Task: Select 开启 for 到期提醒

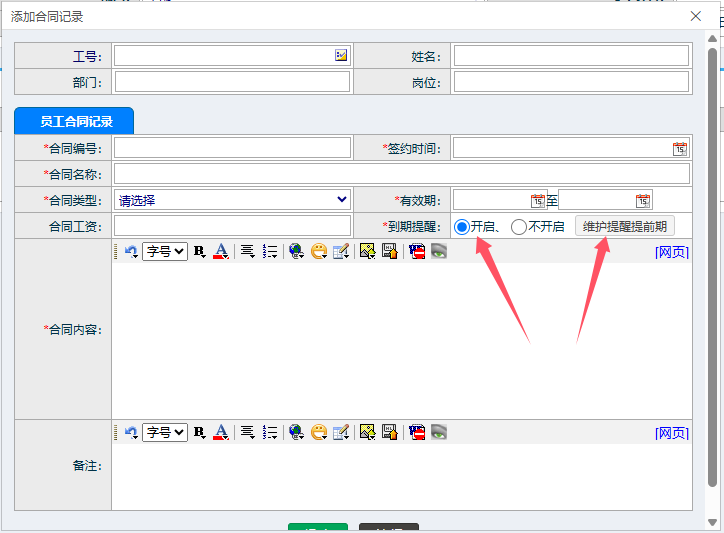Action: point(462,227)
